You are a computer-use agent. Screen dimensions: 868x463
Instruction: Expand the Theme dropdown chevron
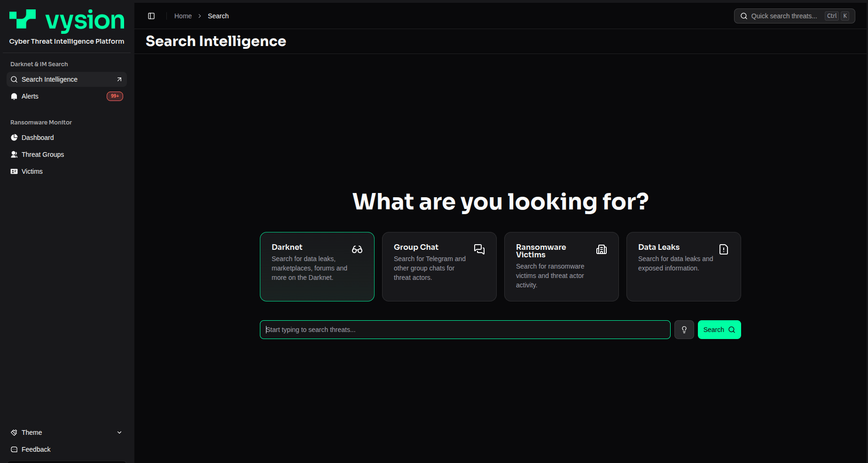[x=119, y=432]
